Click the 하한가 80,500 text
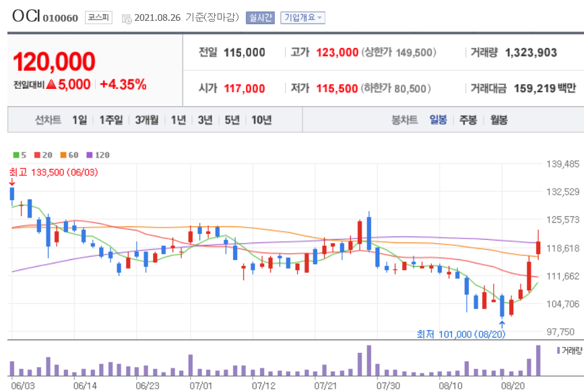The height and width of the screenshot is (392, 584). point(396,89)
